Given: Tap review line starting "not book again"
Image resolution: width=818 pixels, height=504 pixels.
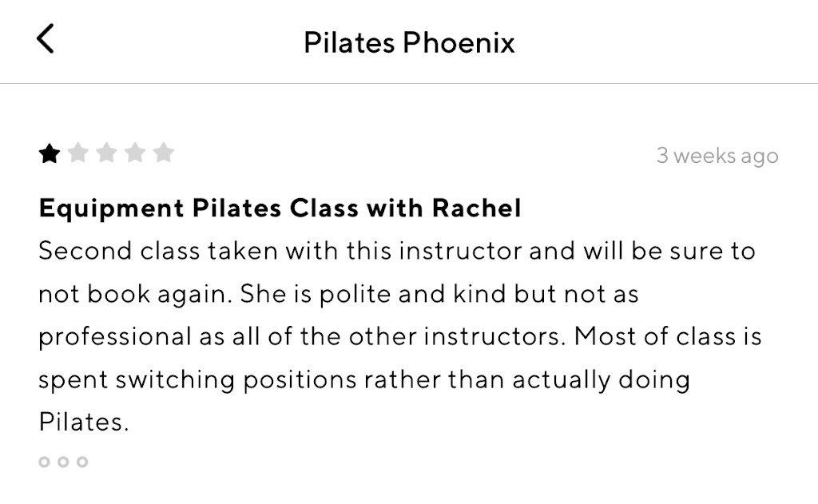Looking at the screenshot, I should click(339, 294).
